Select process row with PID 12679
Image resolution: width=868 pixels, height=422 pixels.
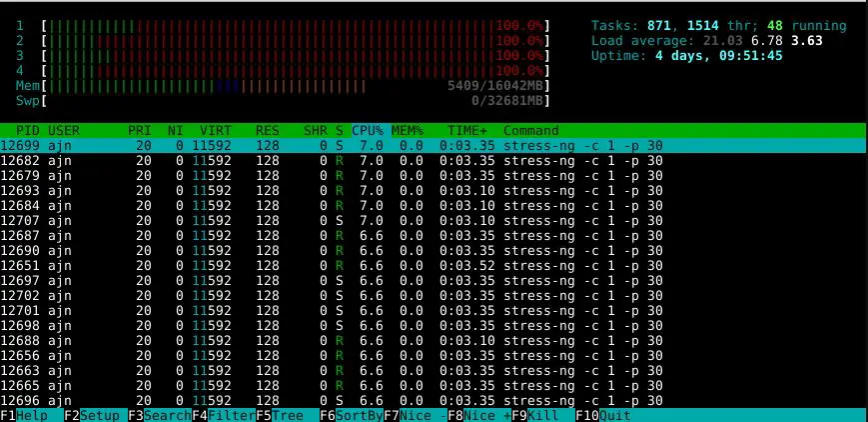433,176
